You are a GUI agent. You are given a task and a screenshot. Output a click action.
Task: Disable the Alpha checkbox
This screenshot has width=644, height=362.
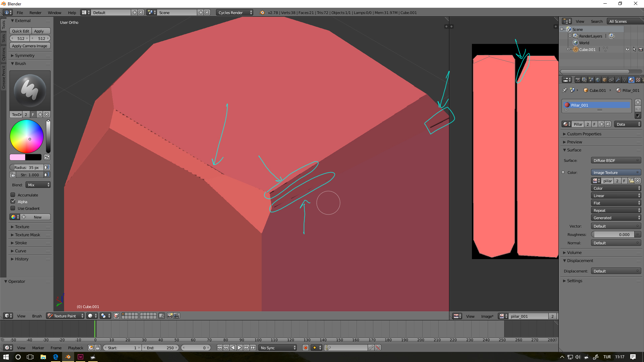click(13, 201)
